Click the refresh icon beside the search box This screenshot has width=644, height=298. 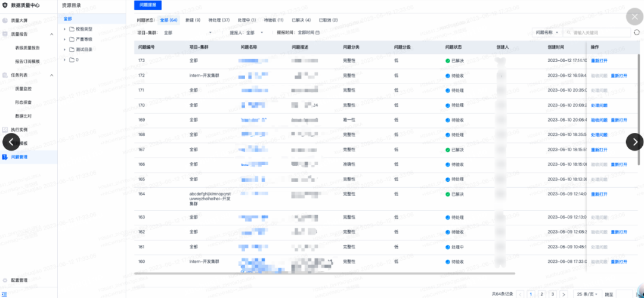pyautogui.click(x=636, y=33)
